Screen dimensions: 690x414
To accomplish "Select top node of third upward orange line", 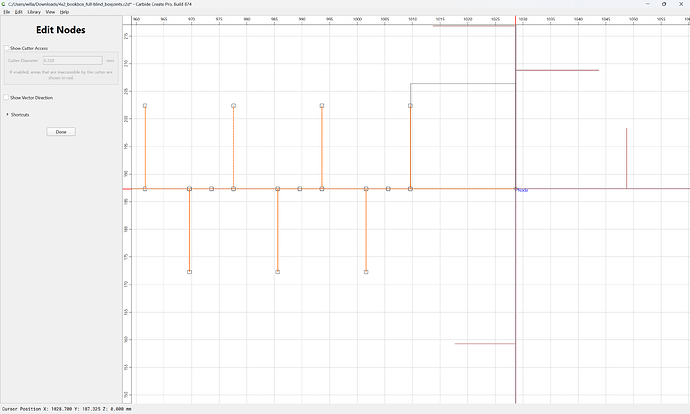I will pos(322,106).
